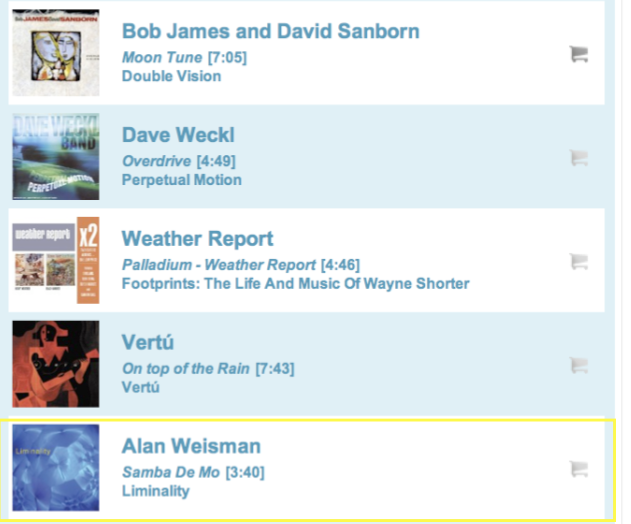Add Weather Report Palladium to cart
631x524 pixels.
click(578, 261)
